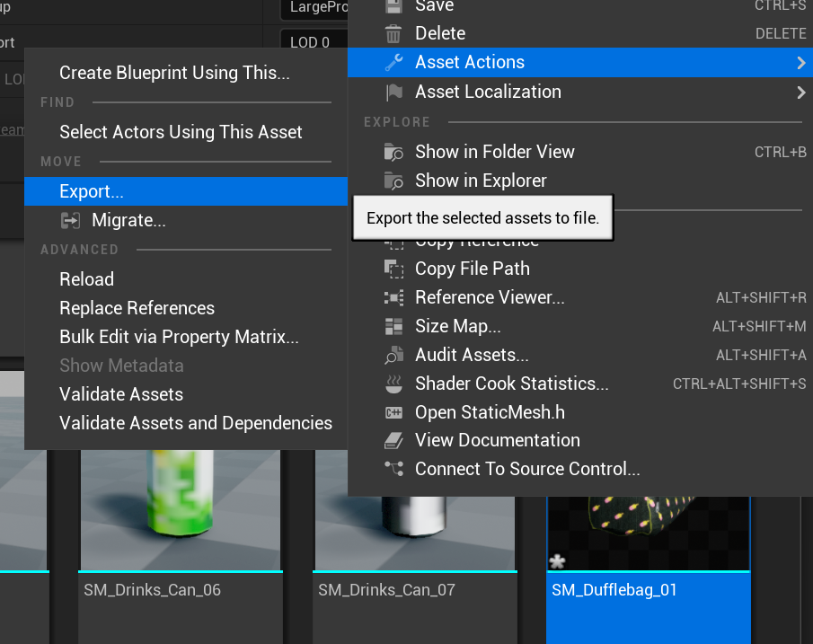Click the Shader Cook Statistics bowl icon
813x644 pixels.
[393, 384]
